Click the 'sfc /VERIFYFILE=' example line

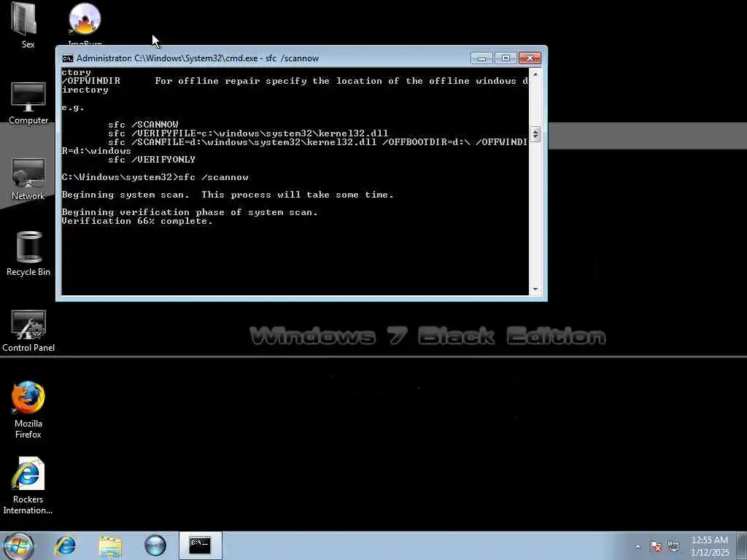tap(248, 133)
